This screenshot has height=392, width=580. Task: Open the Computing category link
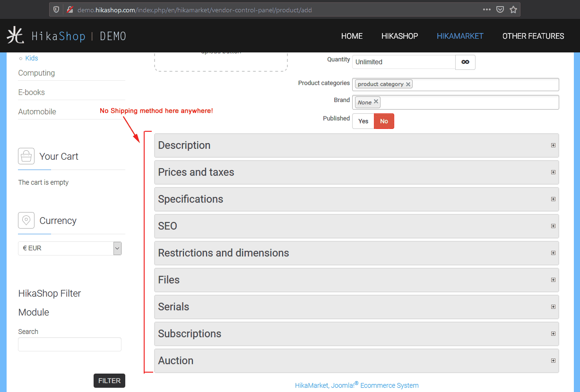(x=36, y=73)
